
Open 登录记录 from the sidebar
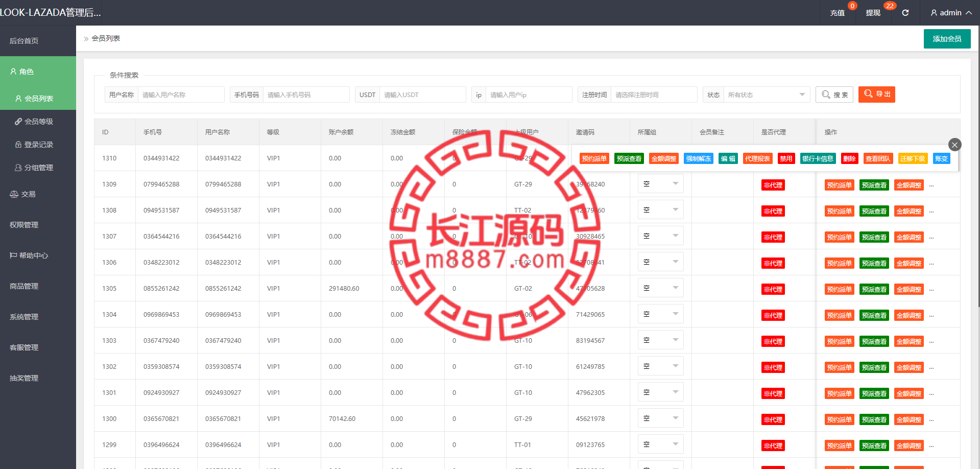pos(38,145)
